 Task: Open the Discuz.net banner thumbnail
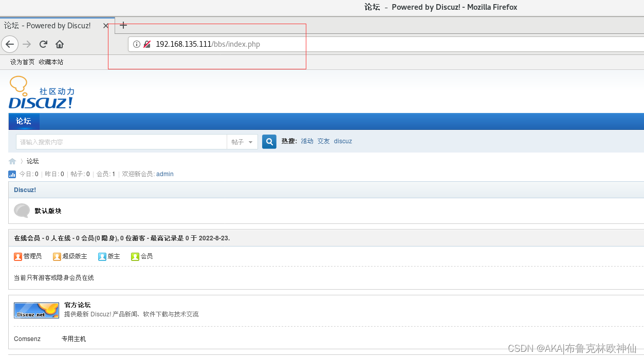pyautogui.click(x=36, y=310)
